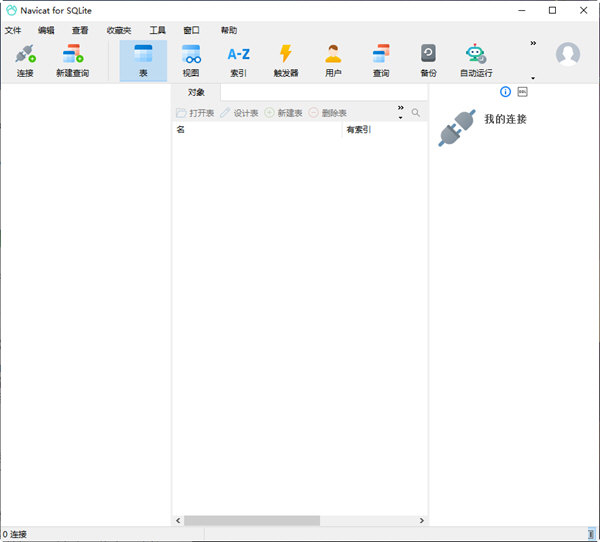The height and width of the screenshot is (542, 600).
Task: Expand main toolbar overflow chevron
Action: tap(533, 43)
